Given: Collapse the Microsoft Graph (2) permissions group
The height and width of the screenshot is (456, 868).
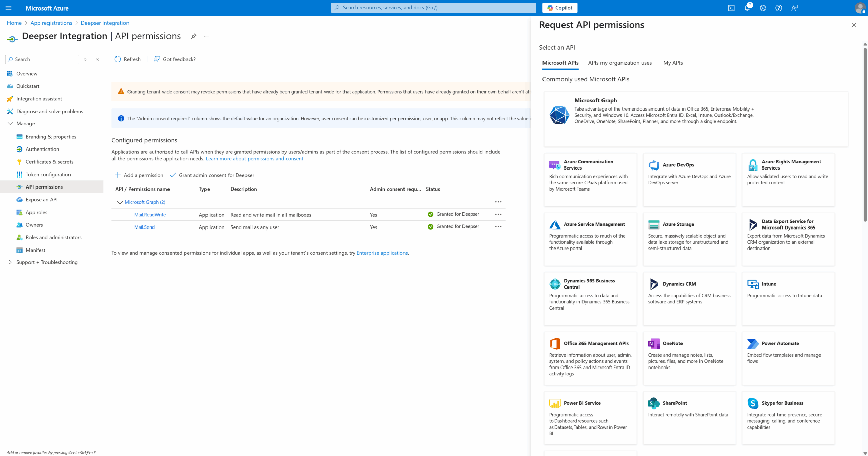Looking at the screenshot, I should pos(120,202).
